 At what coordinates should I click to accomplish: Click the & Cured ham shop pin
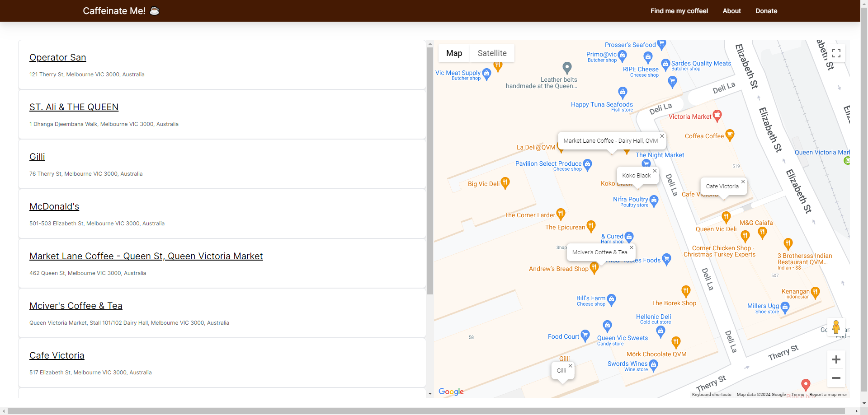[x=629, y=237]
